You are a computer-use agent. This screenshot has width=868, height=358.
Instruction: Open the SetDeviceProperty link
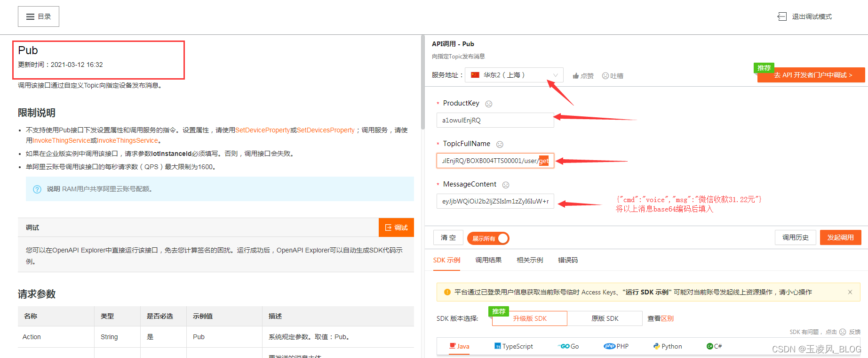click(x=263, y=130)
